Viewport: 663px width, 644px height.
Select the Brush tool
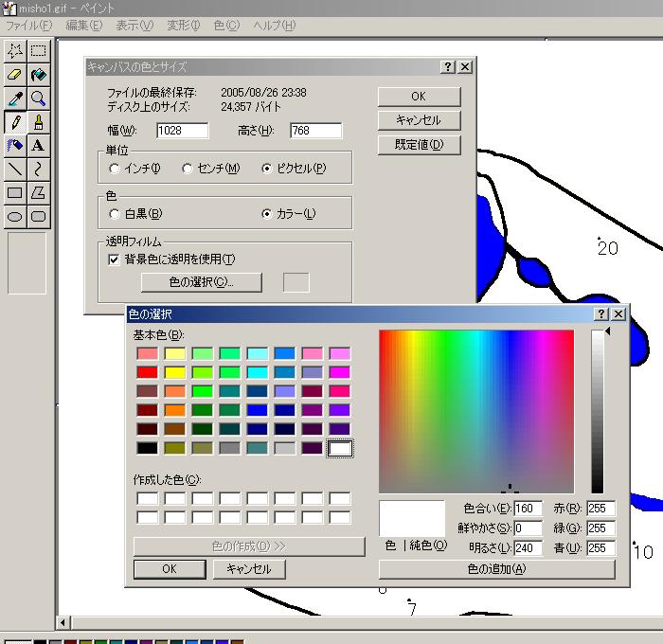tap(39, 122)
